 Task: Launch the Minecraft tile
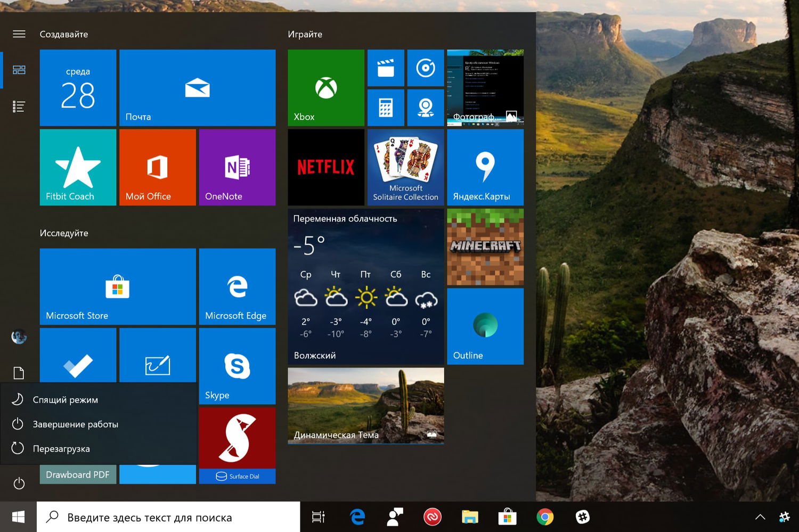tap(485, 247)
